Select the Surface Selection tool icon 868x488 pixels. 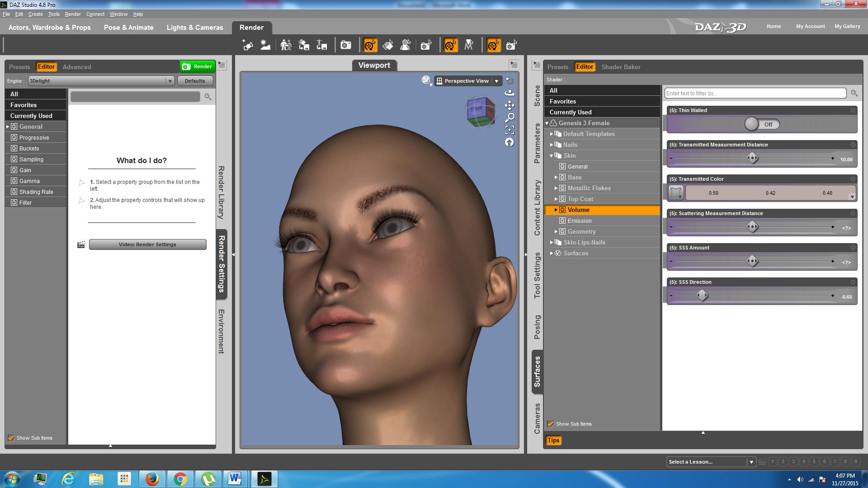tap(388, 45)
